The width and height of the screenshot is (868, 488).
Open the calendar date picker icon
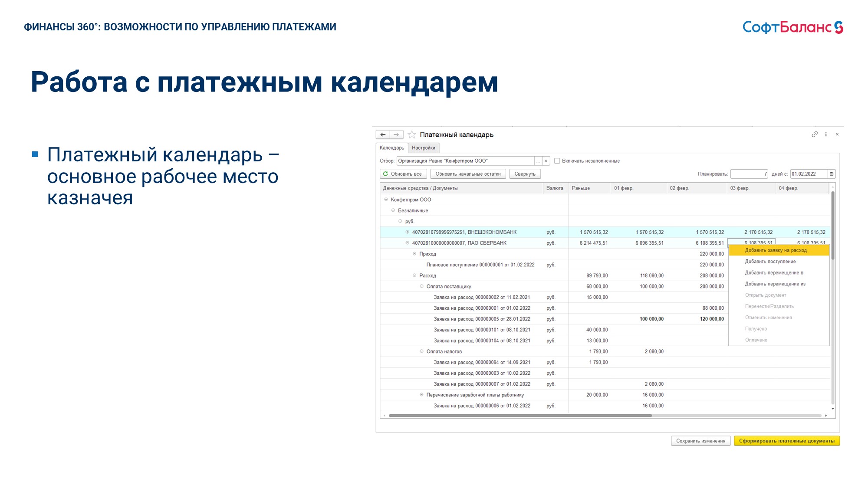[832, 174]
